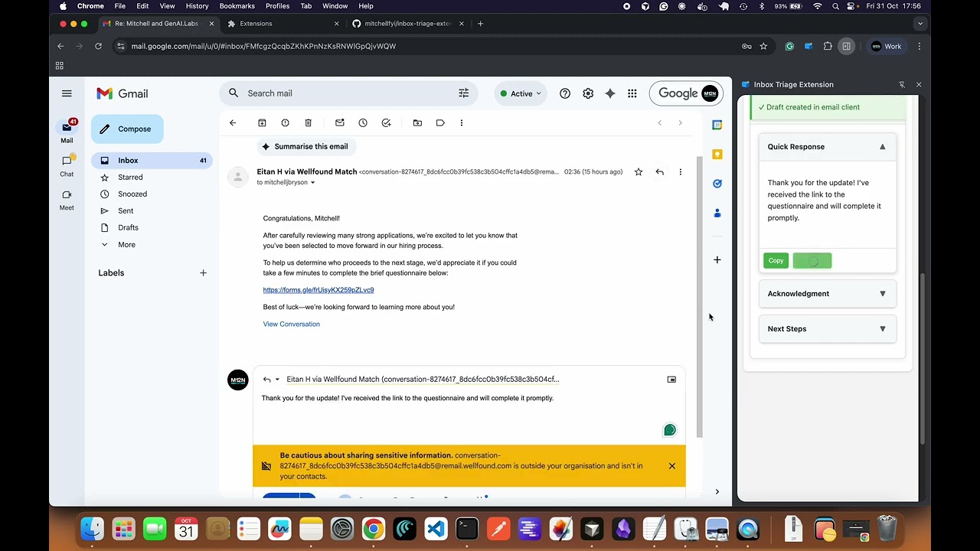980x551 pixels.
Task: Open Contacts side panel
Action: click(717, 213)
